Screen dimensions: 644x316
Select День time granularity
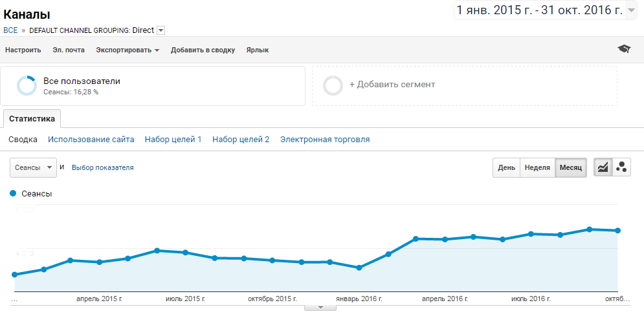[x=506, y=167]
